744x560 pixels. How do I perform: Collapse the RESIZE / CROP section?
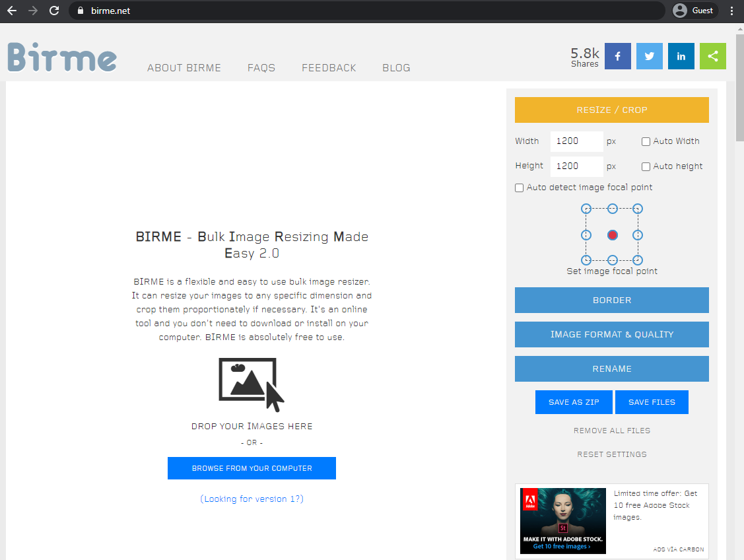(611, 110)
